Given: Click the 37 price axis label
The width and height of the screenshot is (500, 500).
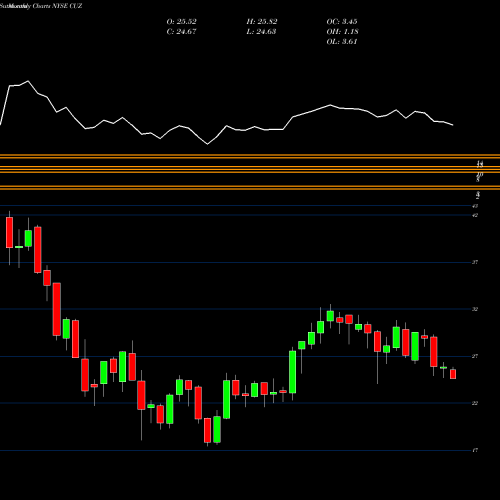Looking at the screenshot, I should [x=475, y=262].
